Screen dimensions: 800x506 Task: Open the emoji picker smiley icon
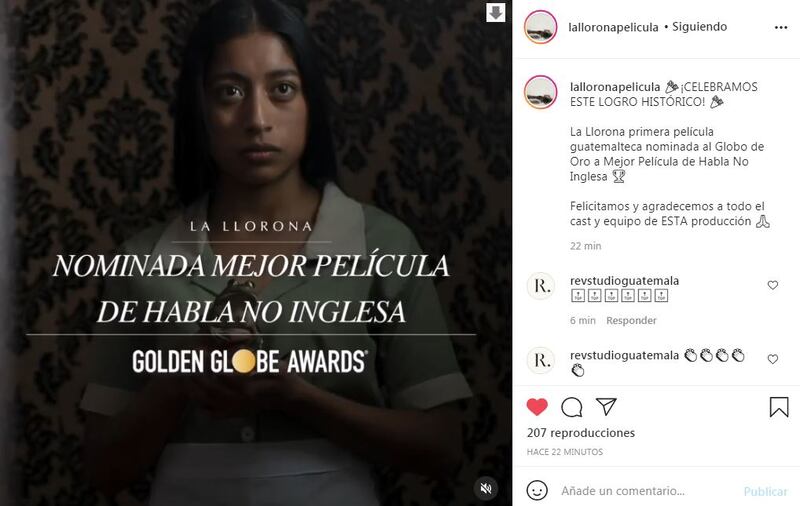(x=537, y=490)
